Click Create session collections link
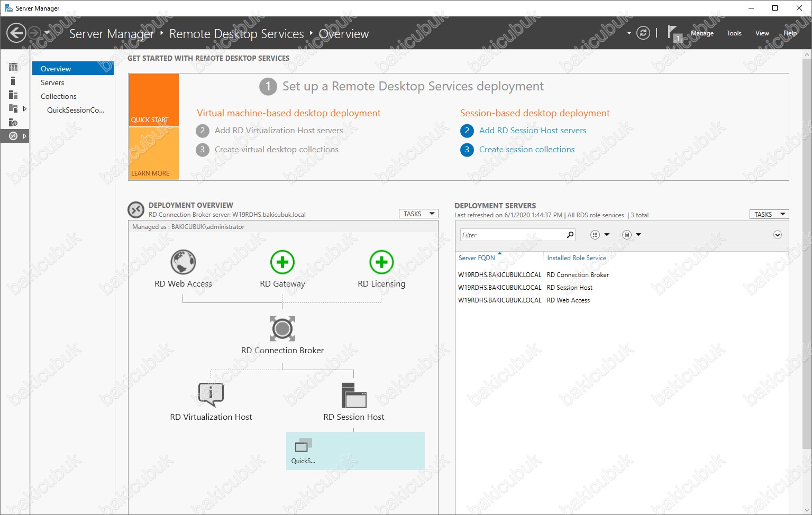 click(527, 150)
